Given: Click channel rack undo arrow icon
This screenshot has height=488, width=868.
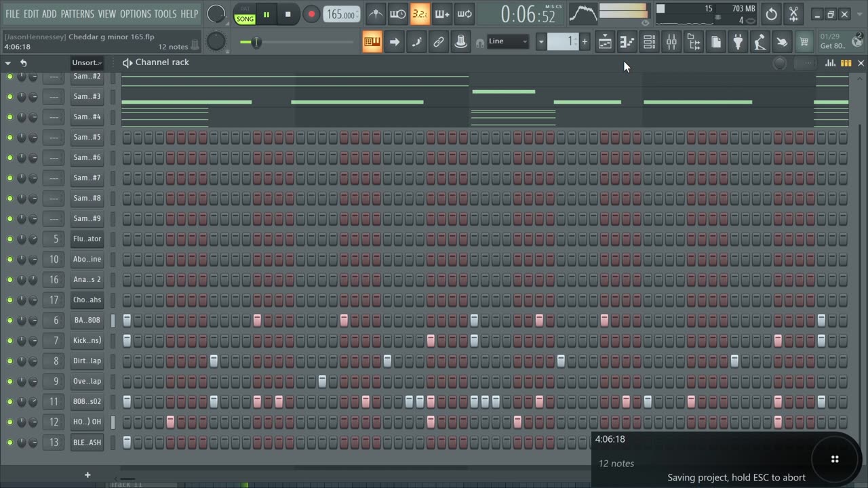Looking at the screenshot, I should coord(23,62).
